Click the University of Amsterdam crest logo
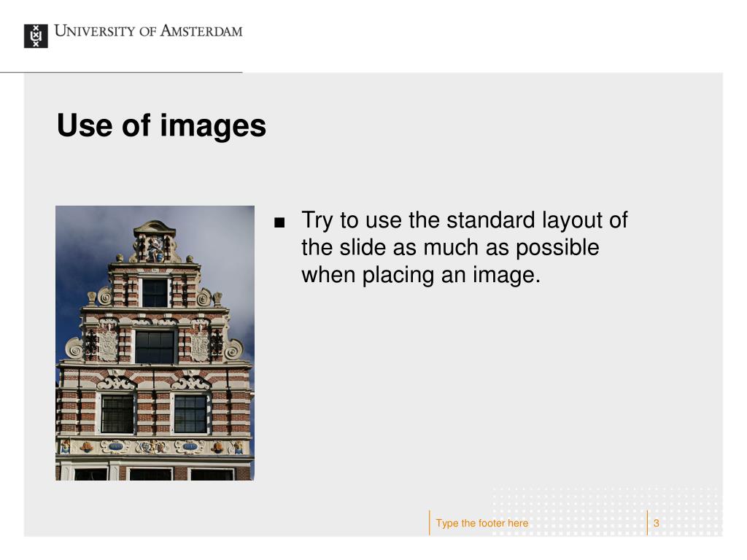Viewport: 747px width, 560px height. (x=36, y=36)
